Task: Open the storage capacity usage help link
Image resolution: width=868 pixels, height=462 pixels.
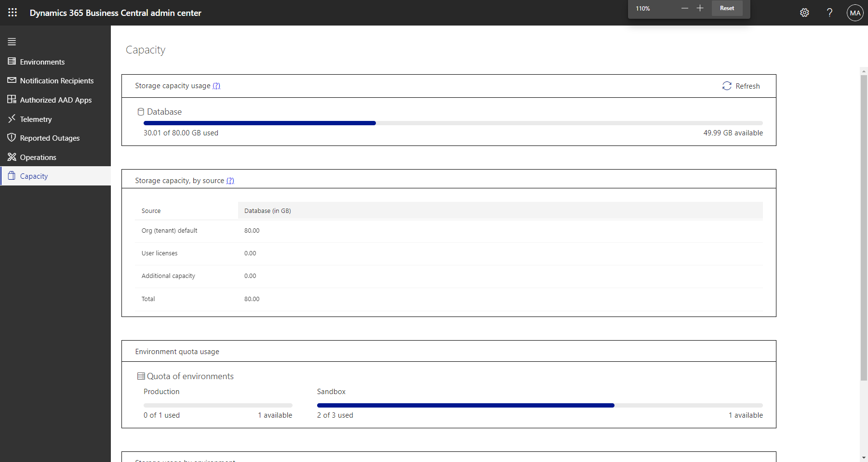Action: pos(217,86)
